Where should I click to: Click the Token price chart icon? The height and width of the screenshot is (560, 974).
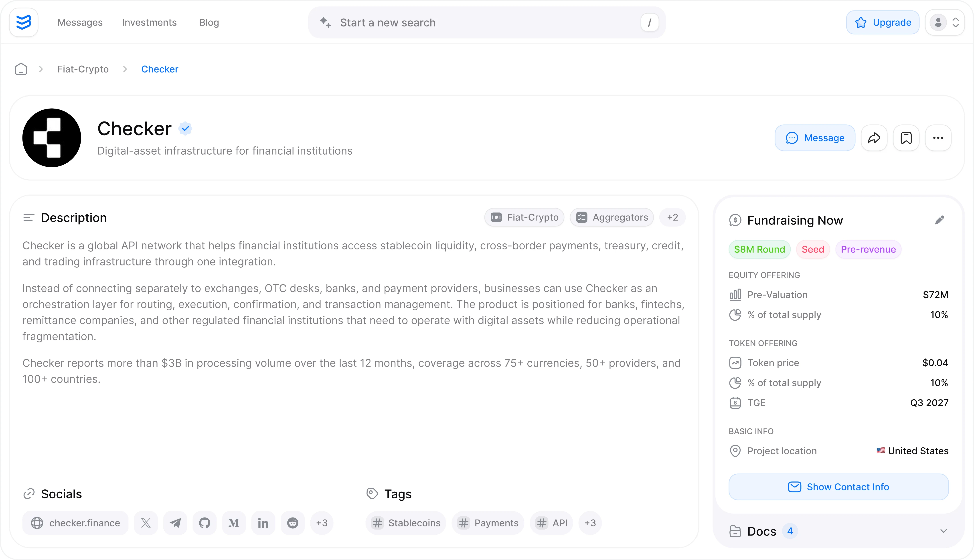735,363
